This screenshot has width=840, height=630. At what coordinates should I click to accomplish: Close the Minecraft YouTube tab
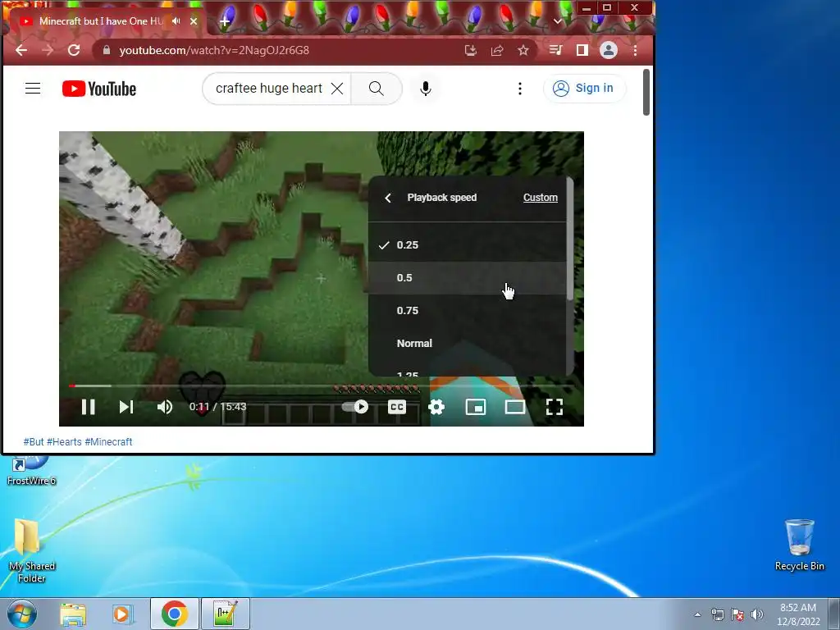(x=194, y=21)
